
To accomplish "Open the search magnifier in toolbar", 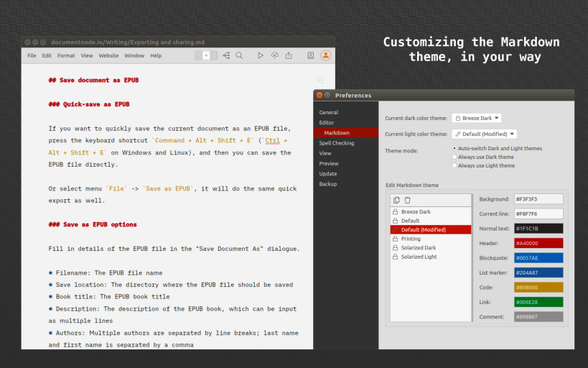I will pos(239,55).
